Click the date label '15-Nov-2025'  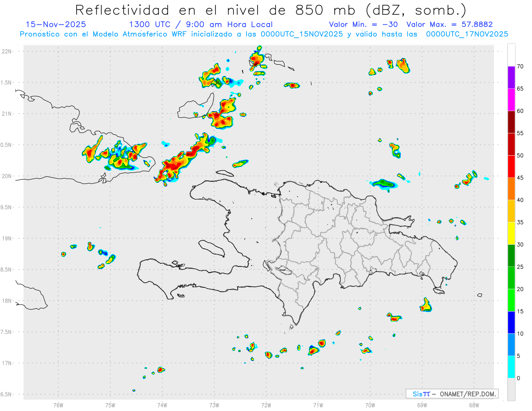point(56,24)
